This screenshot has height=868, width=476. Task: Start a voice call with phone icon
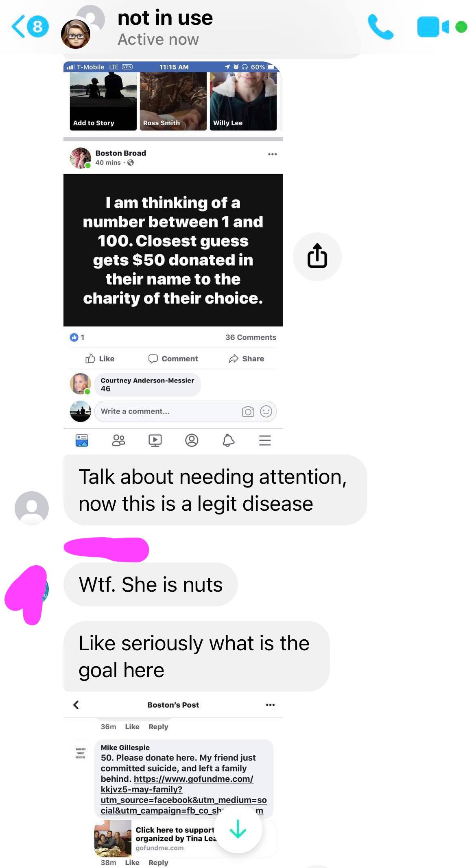tap(380, 26)
